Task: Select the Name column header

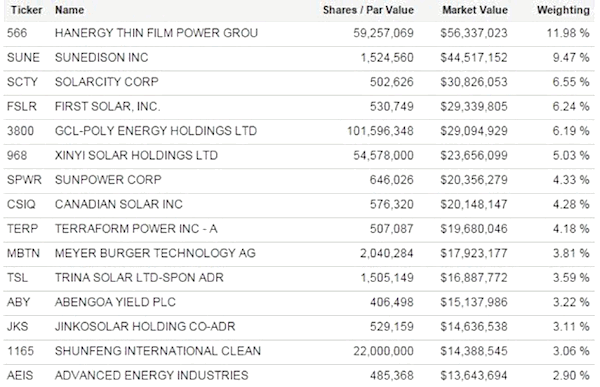Action: coord(69,10)
